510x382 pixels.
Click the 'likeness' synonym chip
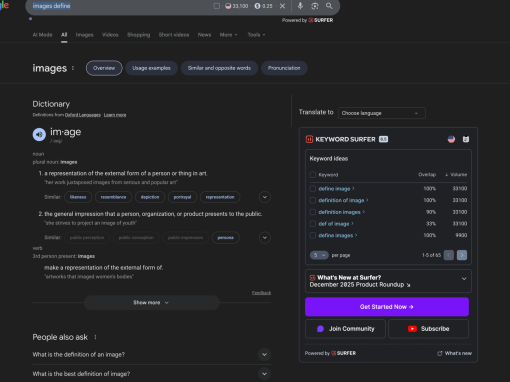(78, 197)
